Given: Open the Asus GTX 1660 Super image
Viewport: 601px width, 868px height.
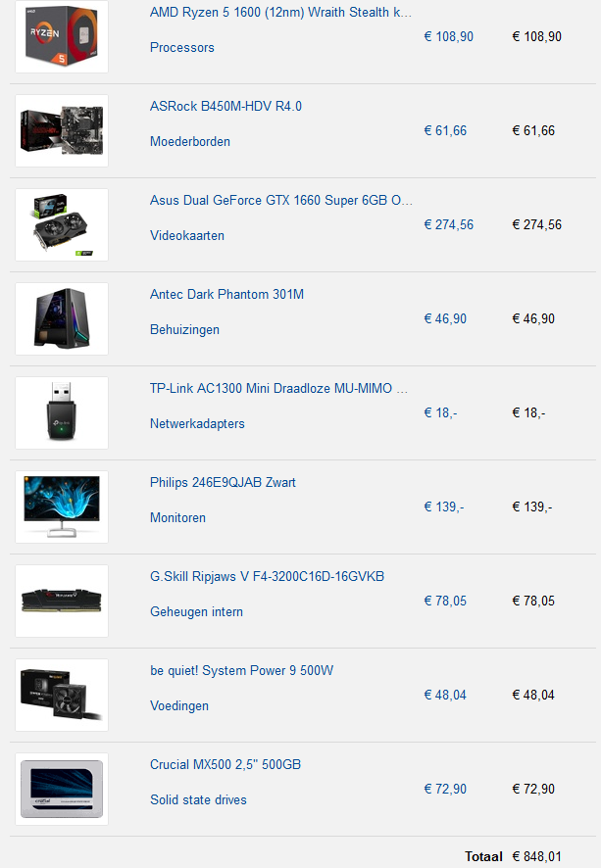Looking at the screenshot, I should point(62,224).
